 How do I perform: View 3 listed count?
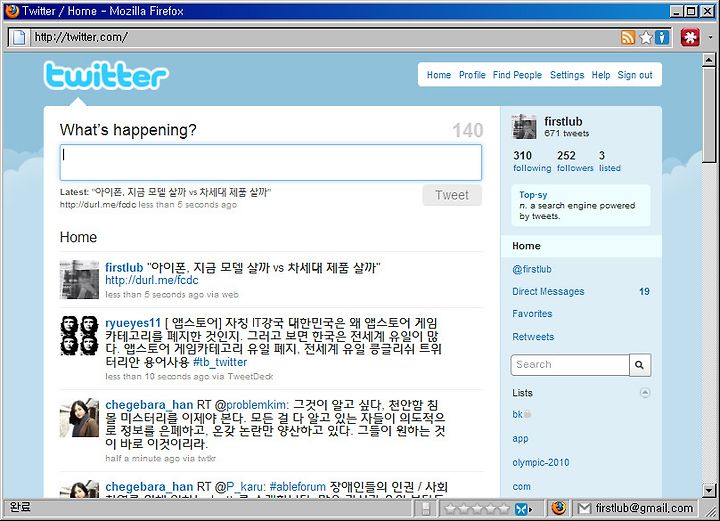[609, 162]
